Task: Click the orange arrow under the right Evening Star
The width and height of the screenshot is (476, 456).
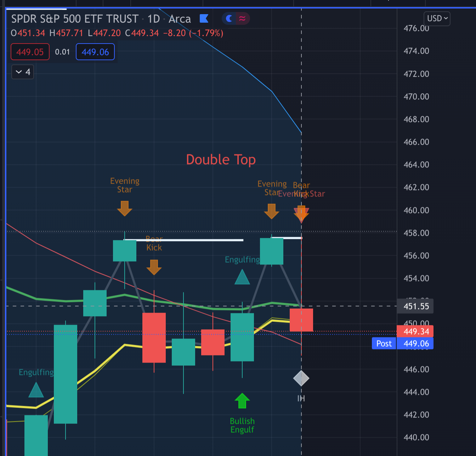Action: [272, 211]
